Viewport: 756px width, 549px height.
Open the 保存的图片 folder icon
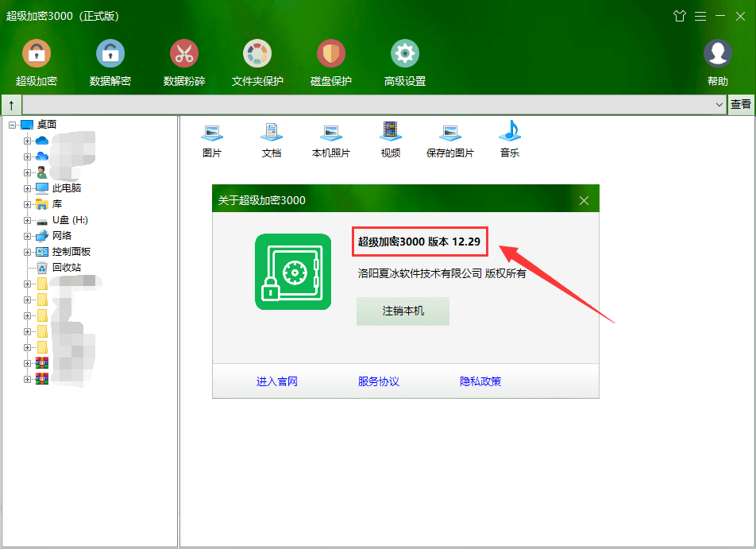tap(449, 139)
